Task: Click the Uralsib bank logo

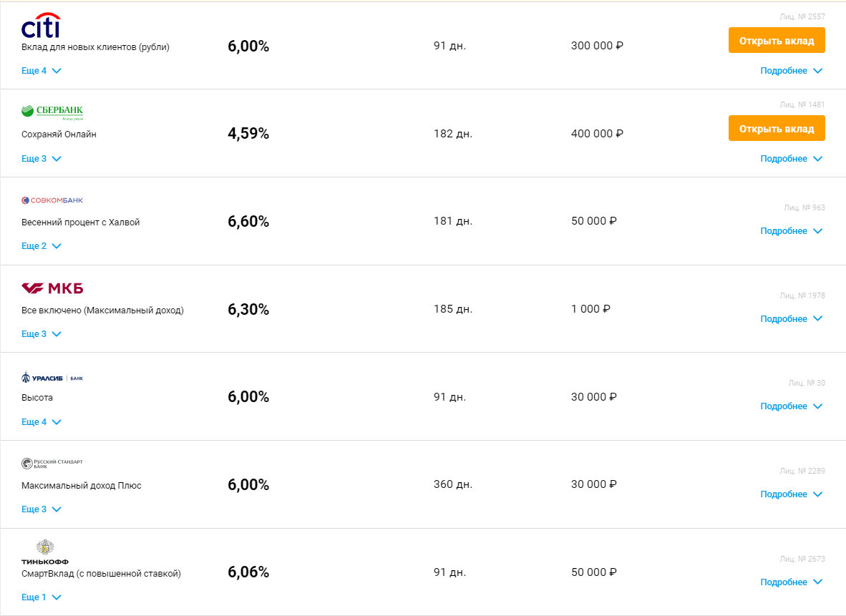Action: [x=52, y=377]
